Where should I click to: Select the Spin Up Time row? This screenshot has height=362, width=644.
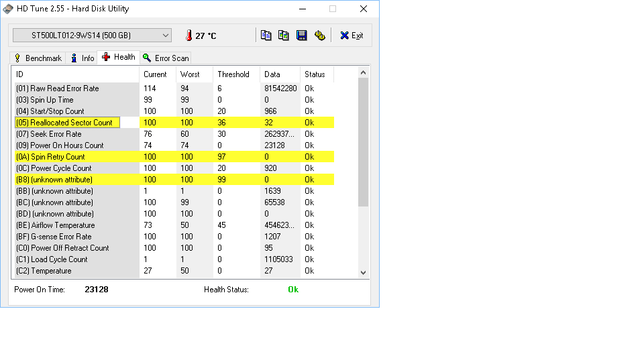pyautogui.click(x=174, y=100)
